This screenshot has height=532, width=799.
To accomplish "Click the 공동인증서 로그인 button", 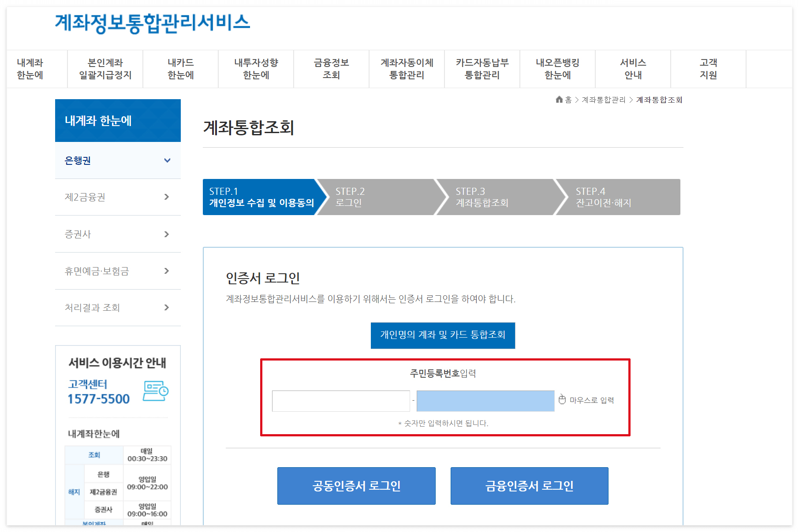I will coord(356,486).
